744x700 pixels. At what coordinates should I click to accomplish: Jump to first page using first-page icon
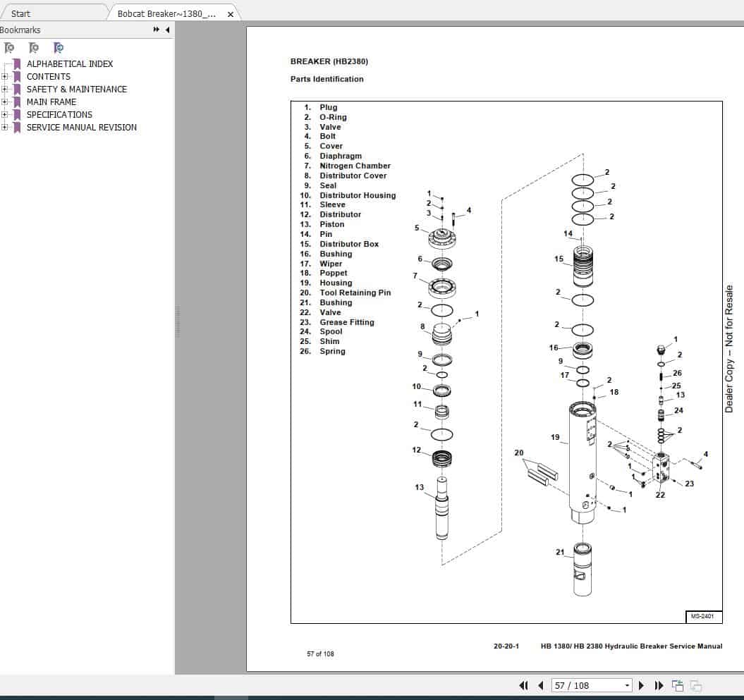[523, 684]
